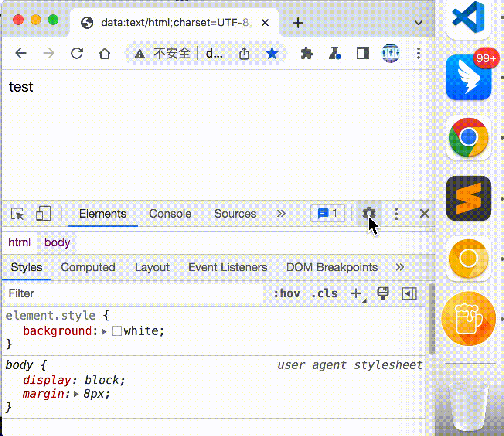
Task: Toggle computed styles sidebar
Action: click(x=409, y=293)
